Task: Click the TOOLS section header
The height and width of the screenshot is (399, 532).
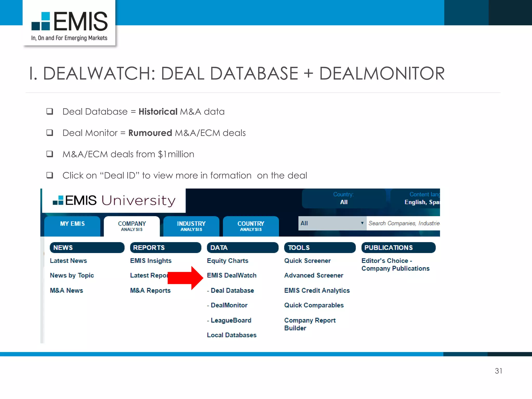Action: tap(320, 248)
